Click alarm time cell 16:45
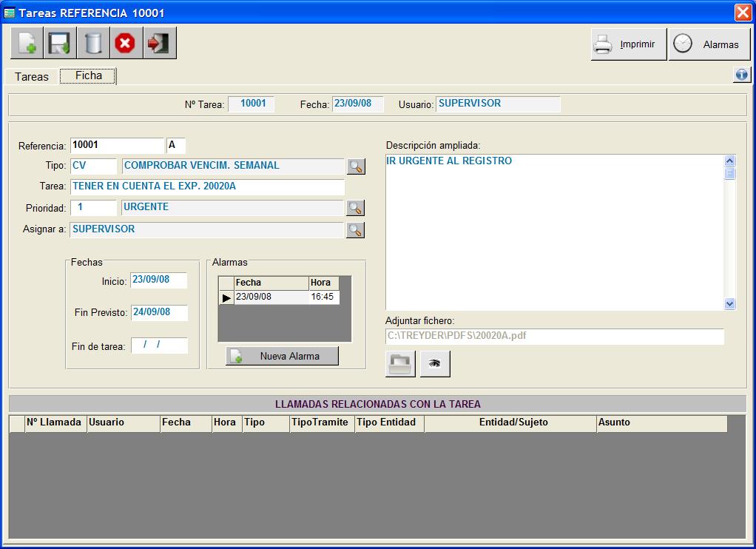Image resolution: width=756 pixels, height=549 pixels. click(x=324, y=297)
